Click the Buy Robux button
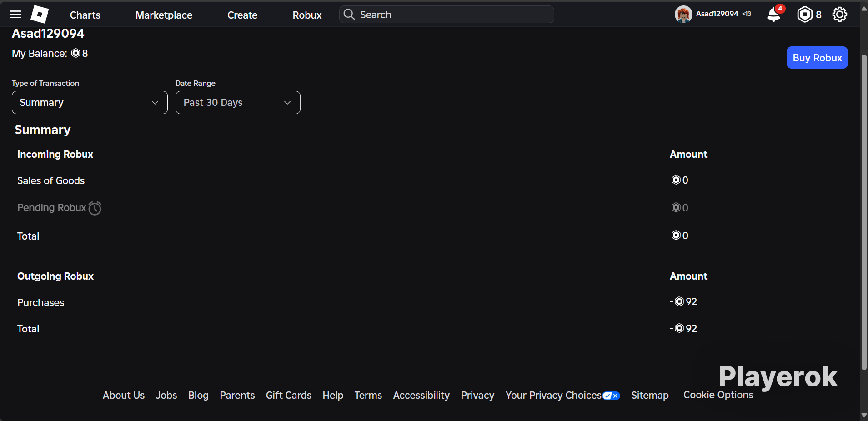Image resolution: width=868 pixels, height=421 pixels. pyautogui.click(x=817, y=58)
